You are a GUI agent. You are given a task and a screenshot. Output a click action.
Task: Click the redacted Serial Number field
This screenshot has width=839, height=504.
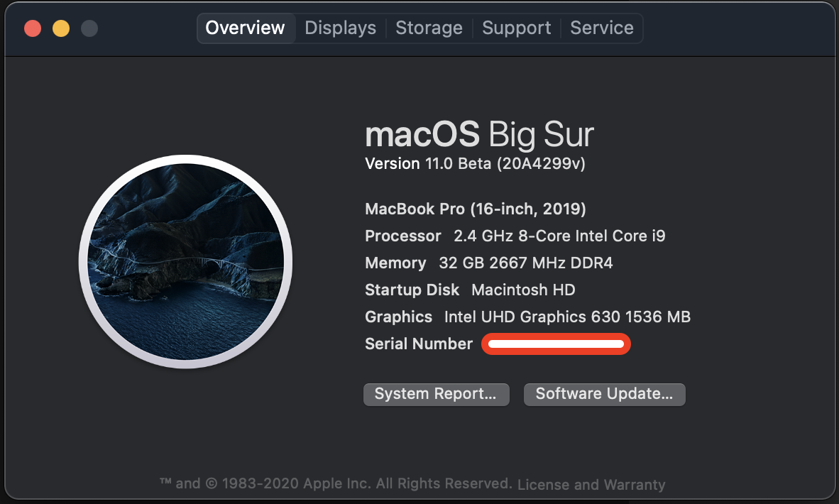[556, 344]
